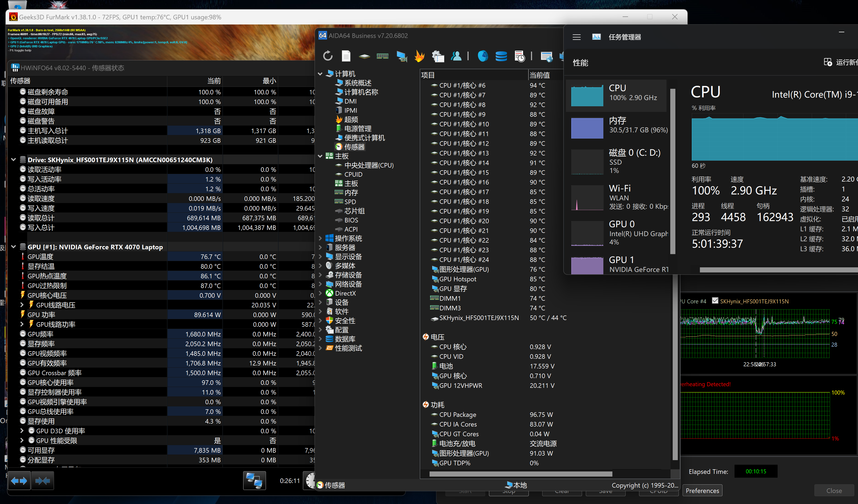
Task: Click the AIDA64 refresh toolbar icon
Action: pos(328,56)
